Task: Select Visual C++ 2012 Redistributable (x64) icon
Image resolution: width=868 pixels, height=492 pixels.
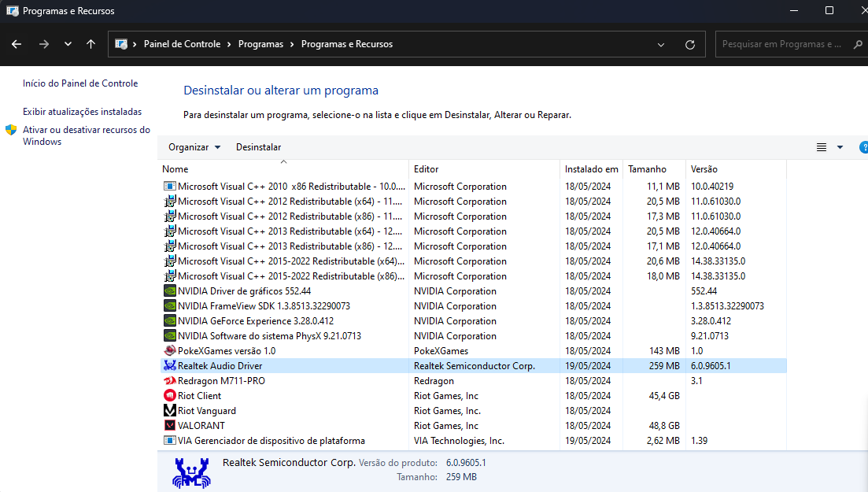Action: 170,202
